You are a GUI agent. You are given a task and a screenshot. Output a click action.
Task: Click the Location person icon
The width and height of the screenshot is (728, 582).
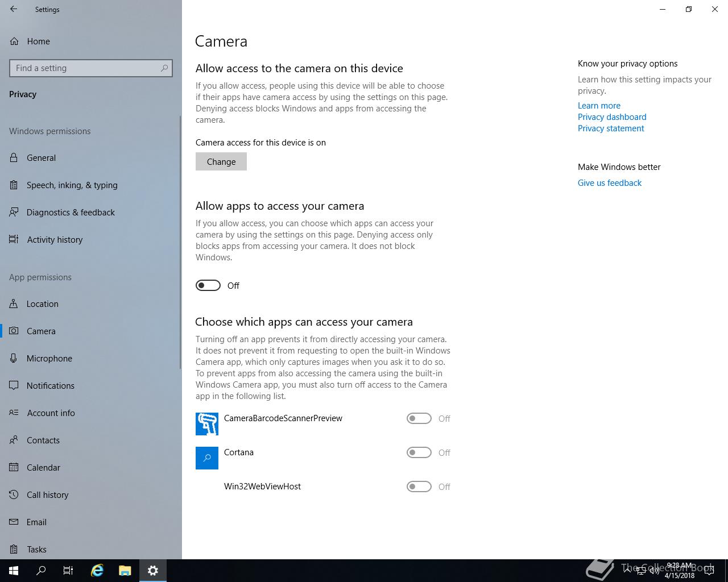(x=14, y=304)
